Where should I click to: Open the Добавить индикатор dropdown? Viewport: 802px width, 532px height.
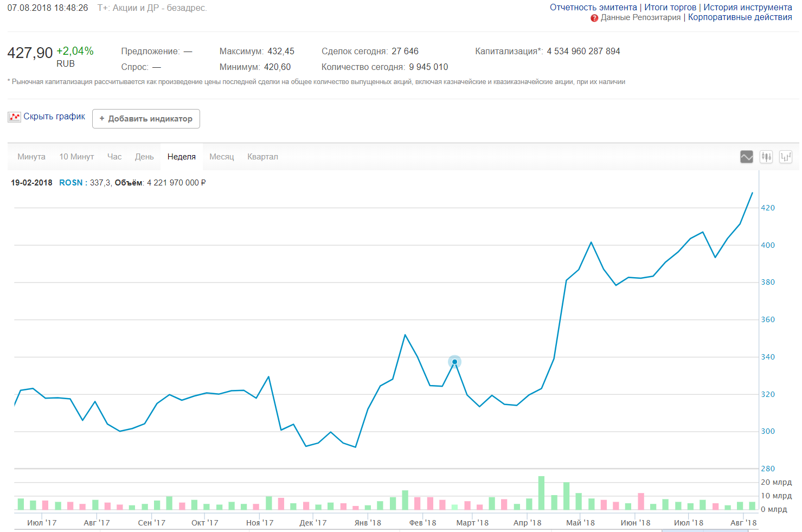146,119
